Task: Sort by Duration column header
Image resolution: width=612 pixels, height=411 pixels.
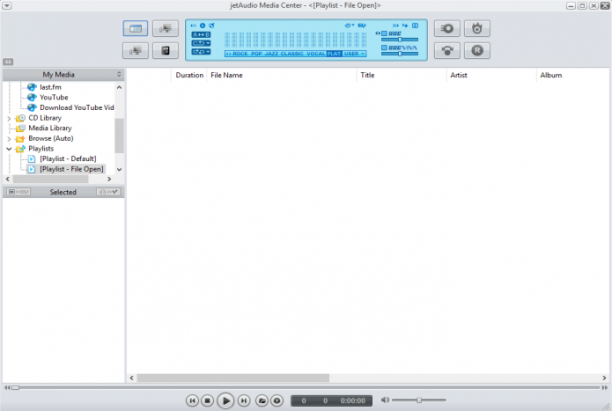Action: click(x=189, y=75)
